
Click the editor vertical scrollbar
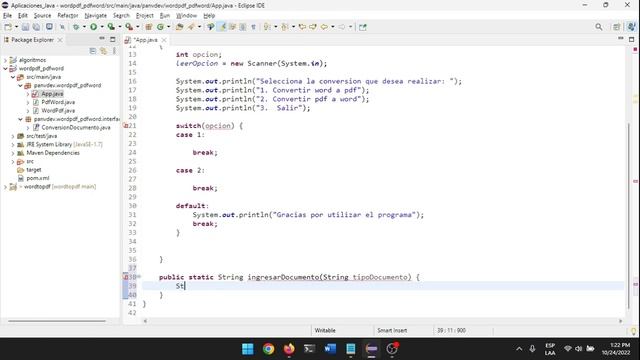click(x=629, y=216)
